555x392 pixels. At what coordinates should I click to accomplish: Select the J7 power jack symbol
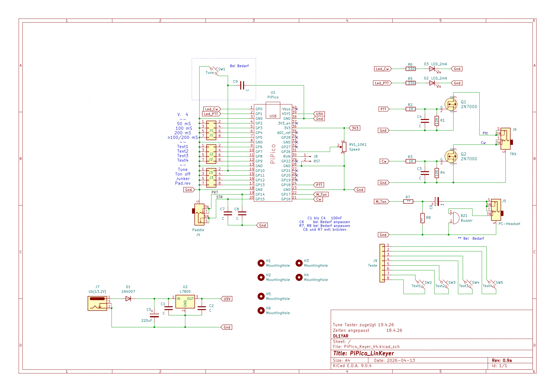point(97,303)
